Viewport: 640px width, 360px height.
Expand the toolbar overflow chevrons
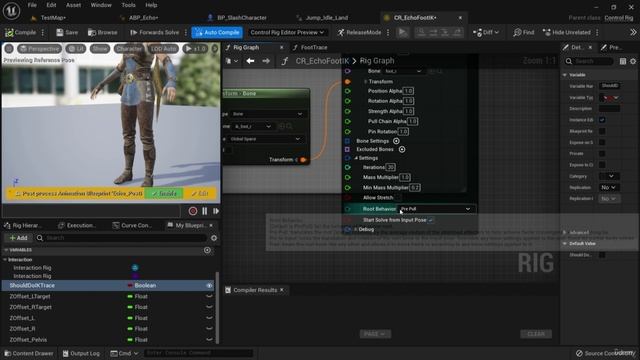coord(633,32)
